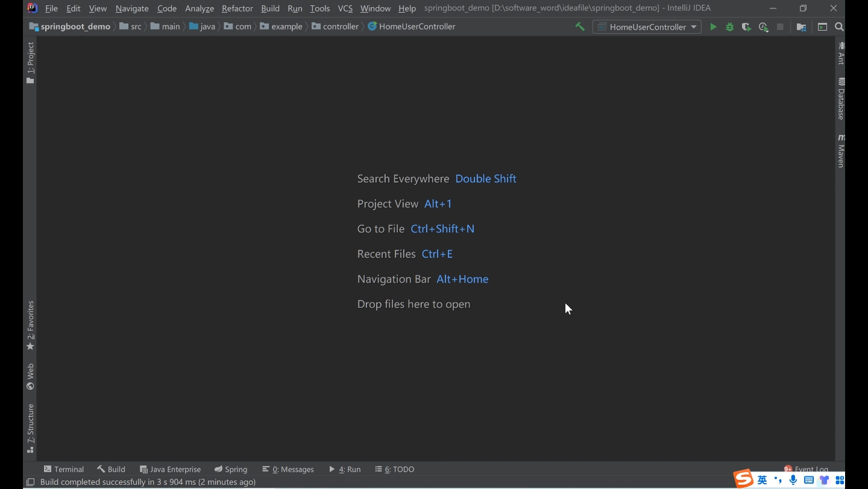Click the controller package breadcrumb
Screen dimensions: 868x489
[335, 26]
